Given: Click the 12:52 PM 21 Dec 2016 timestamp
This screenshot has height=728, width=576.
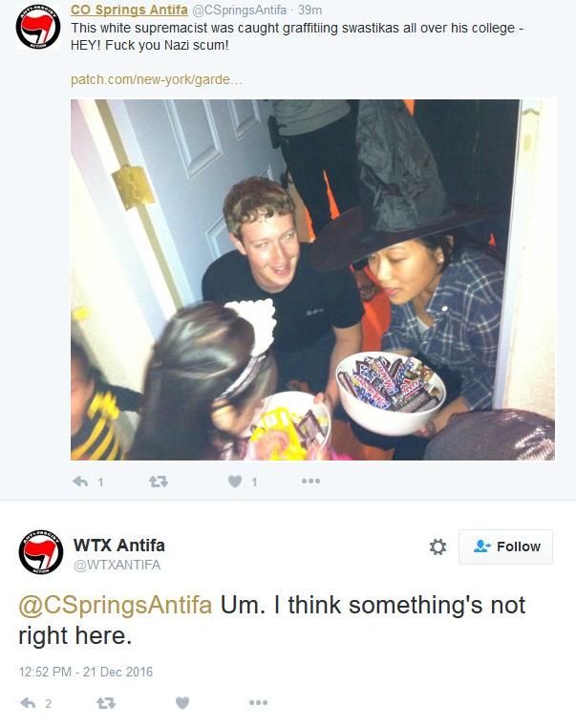Looking at the screenshot, I should tap(85, 672).
